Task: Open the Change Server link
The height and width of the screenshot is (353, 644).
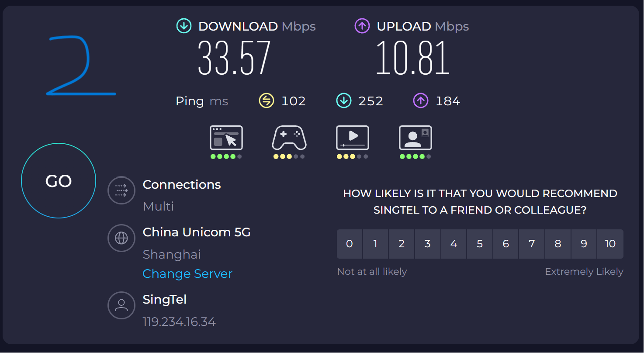Action: [187, 274]
